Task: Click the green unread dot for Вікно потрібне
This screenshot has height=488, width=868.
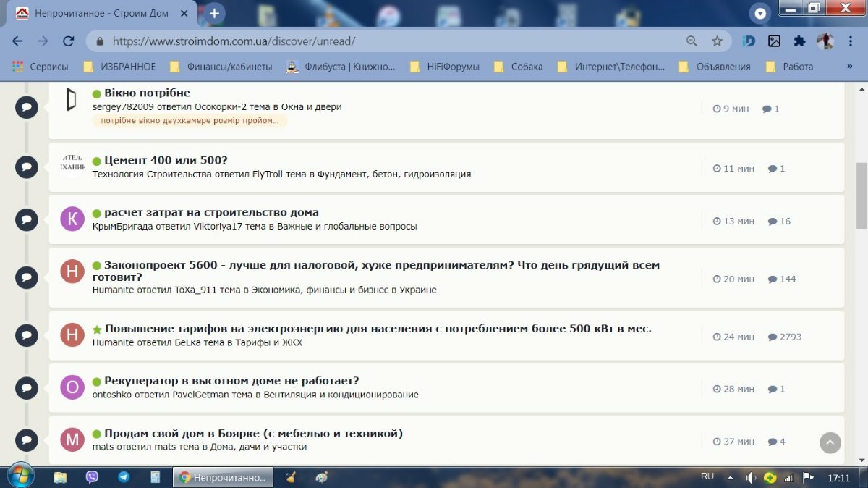Action: click(x=96, y=93)
